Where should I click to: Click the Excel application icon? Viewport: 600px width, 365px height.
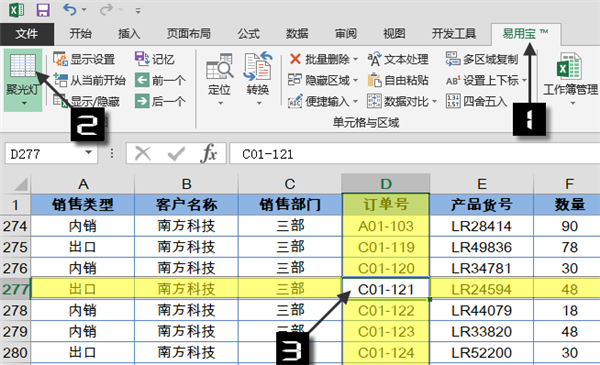pyautogui.click(x=16, y=10)
